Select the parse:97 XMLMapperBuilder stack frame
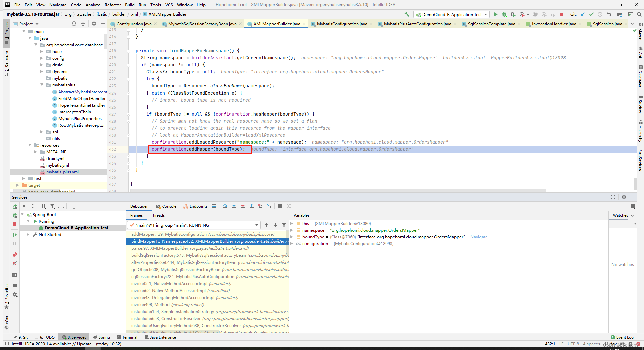 [207, 248]
